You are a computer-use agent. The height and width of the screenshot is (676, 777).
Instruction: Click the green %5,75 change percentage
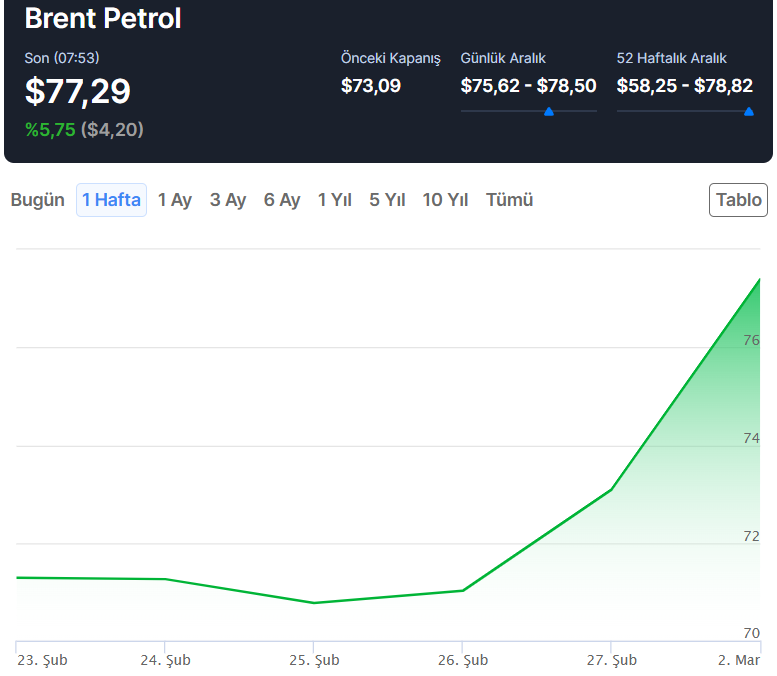click(50, 129)
